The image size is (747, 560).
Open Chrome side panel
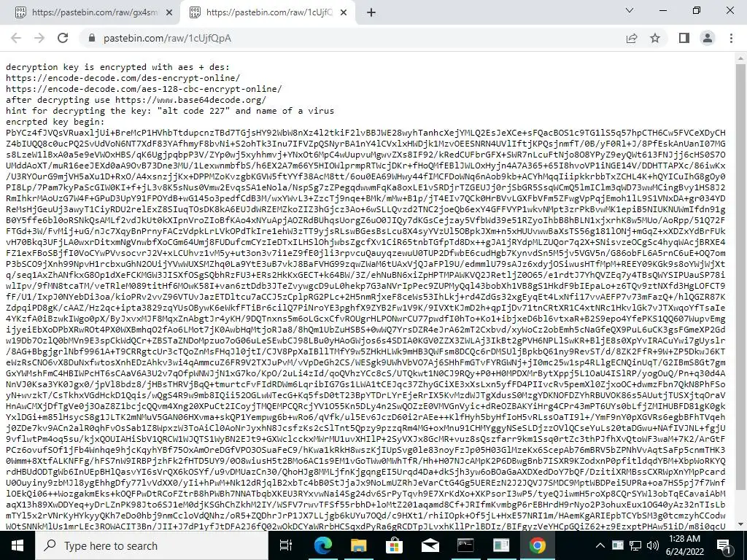[x=684, y=38]
